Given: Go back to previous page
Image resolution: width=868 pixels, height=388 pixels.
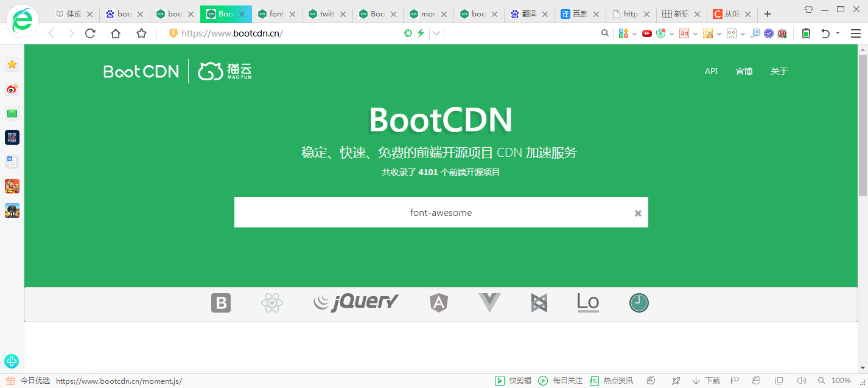Looking at the screenshot, I should pyautogui.click(x=51, y=33).
